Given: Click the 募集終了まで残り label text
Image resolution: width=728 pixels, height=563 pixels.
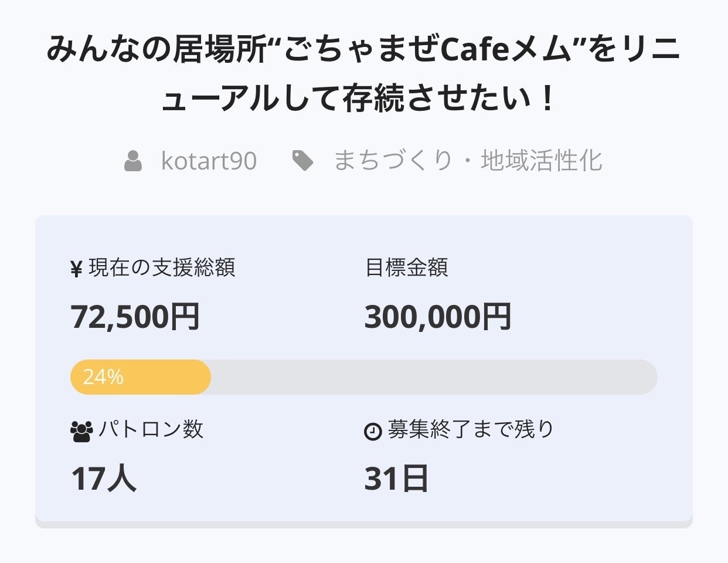Looking at the screenshot, I should (x=471, y=430).
